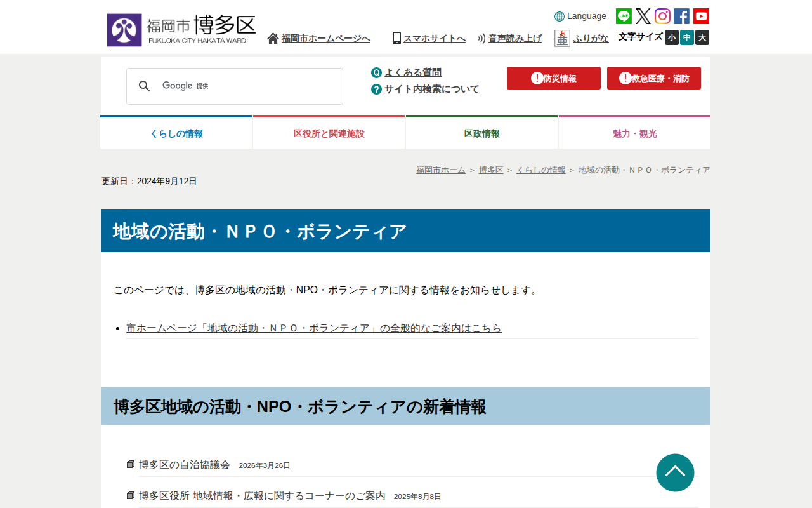Go to 福岡市ホーム breadcrumb
Viewport: 812px width, 508px height.
point(441,170)
